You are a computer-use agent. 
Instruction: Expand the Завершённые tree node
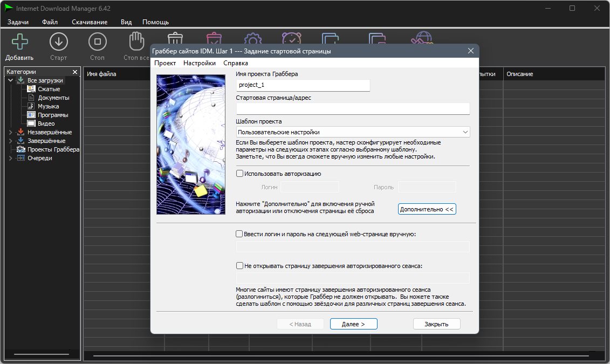point(10,141)
